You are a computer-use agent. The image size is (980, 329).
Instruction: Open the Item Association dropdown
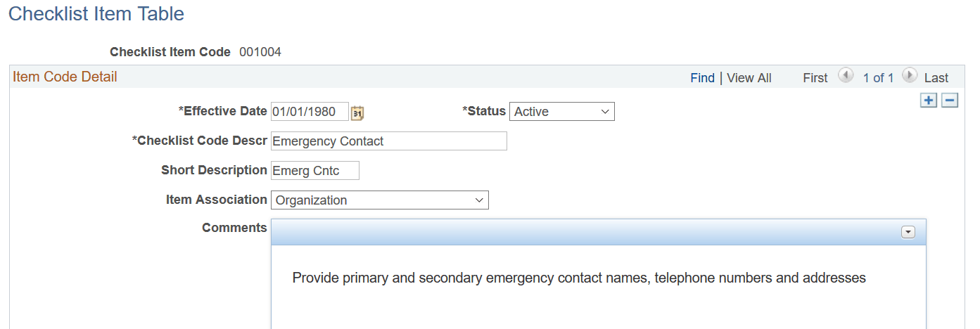pyautogui.click(x=379, y=200)
